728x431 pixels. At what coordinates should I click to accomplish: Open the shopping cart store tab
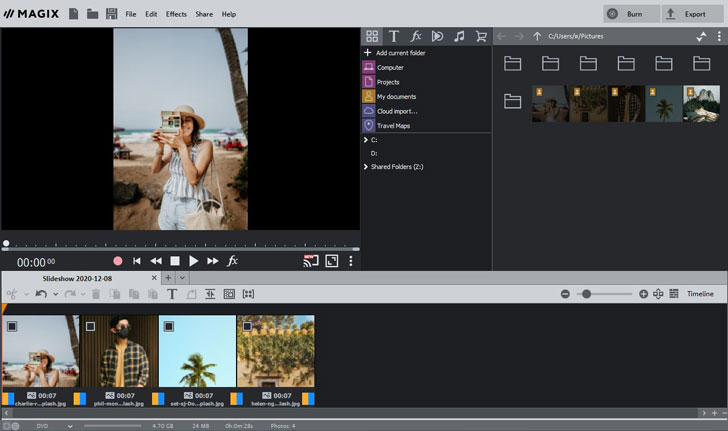pos(481,36)
